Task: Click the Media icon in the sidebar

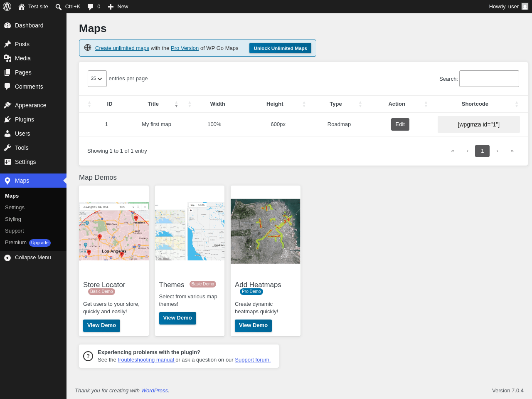Action: click(x=7, y=58)
